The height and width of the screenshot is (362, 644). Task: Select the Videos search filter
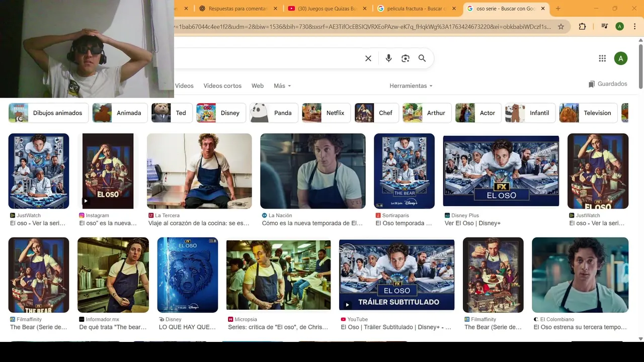click(x=184, y=86)
